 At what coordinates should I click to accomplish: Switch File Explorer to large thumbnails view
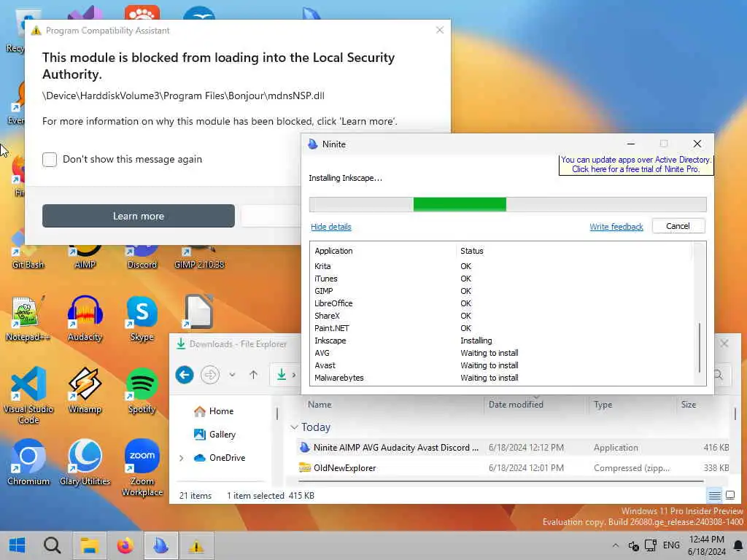729,495
